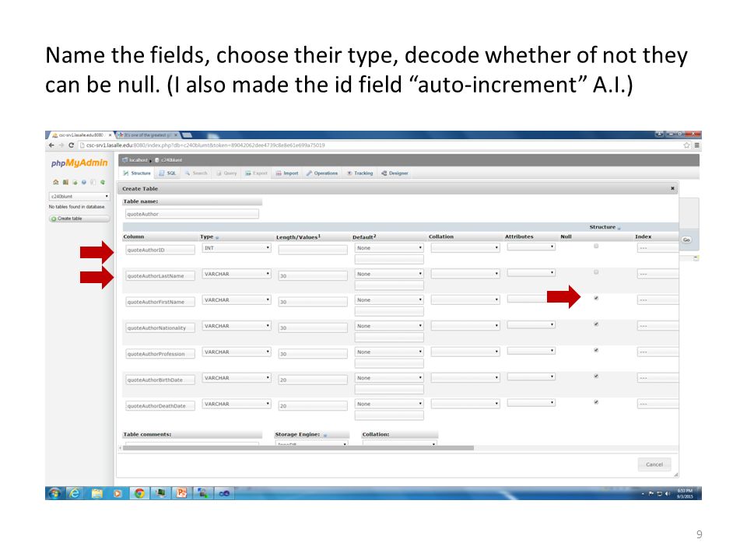Click the browser address bar
This screenshot has width=747, height=560.
pos(379,145)
